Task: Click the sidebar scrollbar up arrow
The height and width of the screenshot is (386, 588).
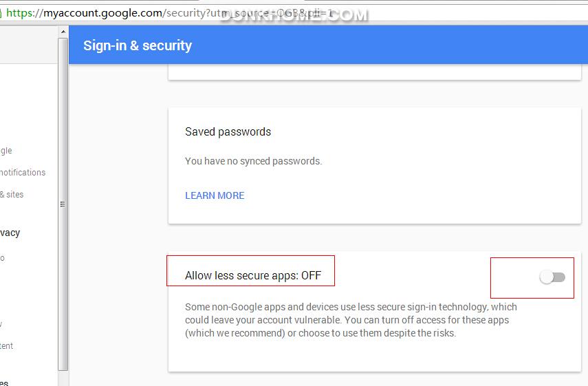Action: [x=63, y=32]
